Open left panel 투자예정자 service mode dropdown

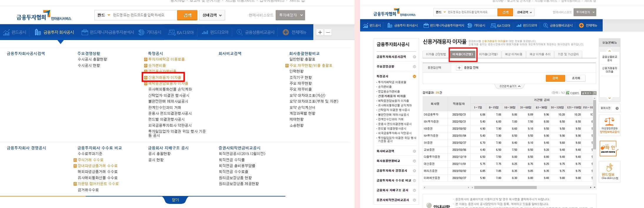(x=290, y=15)
